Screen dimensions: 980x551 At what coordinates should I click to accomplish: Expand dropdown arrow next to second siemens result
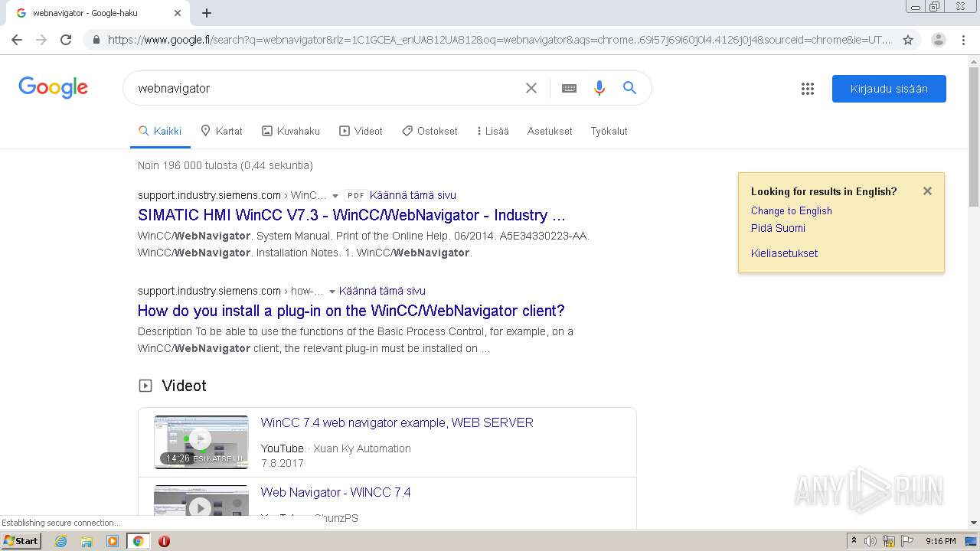pyautogui.click(x=332, y=292)
